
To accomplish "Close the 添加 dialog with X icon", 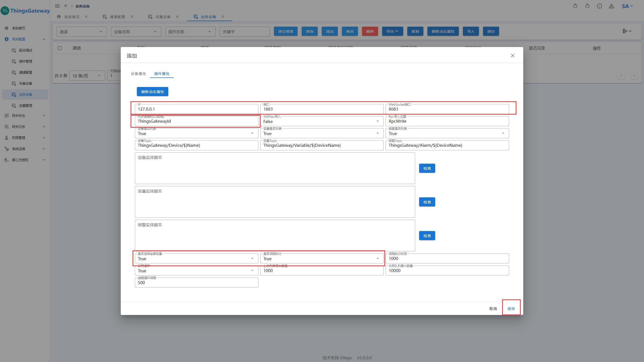I will [x=513, y=56].
